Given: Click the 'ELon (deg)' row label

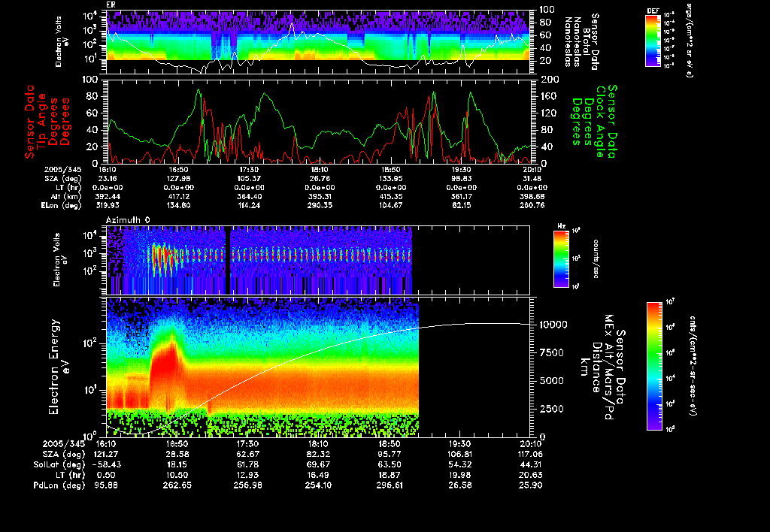Looking at the screenshot, I should [62, 206].
